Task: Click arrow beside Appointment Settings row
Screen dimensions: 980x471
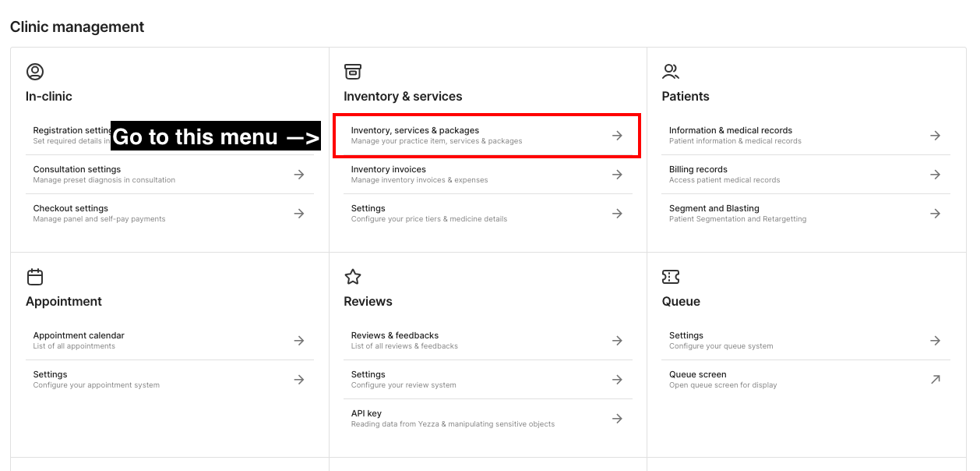Action: pyautogui.click(x=299, y=380)
